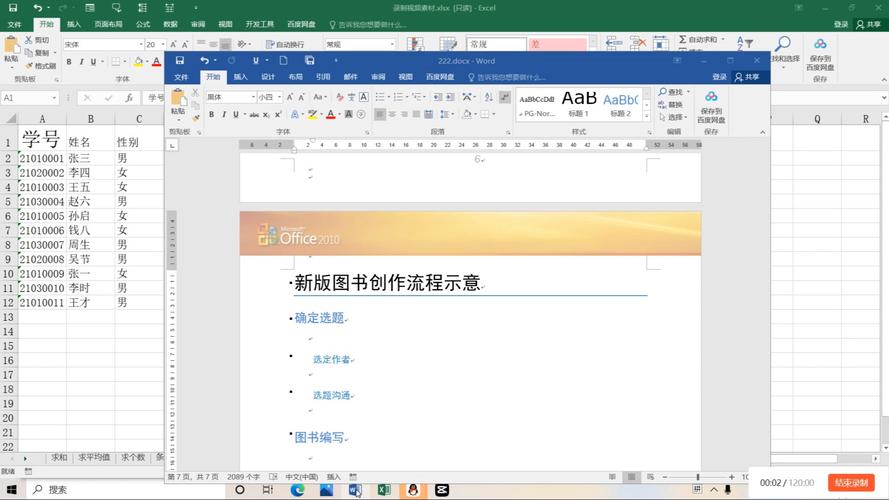Screen dimensions: 889x500
Task: Click 结束录制 end recording button
Action: 851,483
